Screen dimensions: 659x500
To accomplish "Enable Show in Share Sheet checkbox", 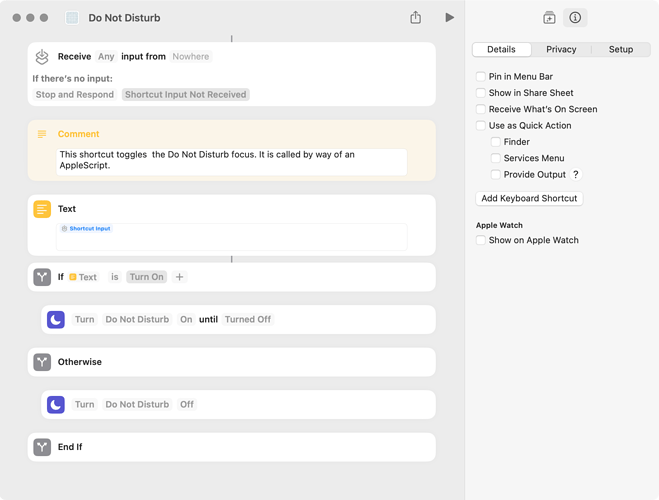I will coord(481,93).
